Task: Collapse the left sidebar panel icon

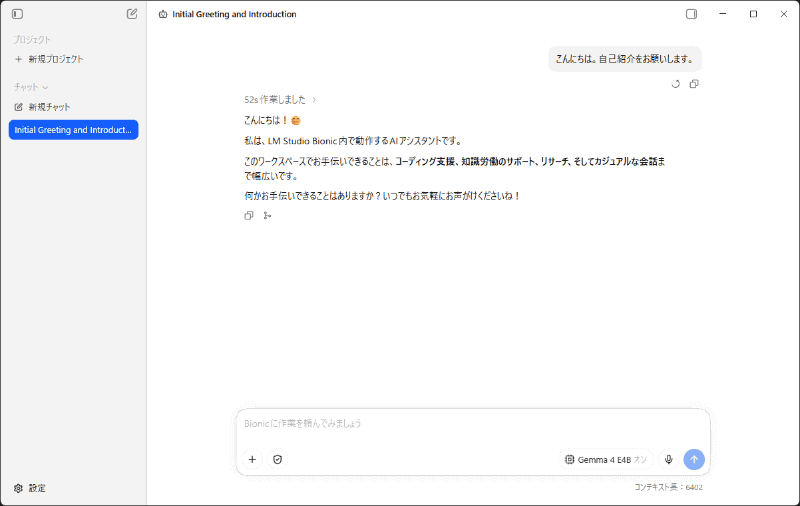Action: (17, 14)
